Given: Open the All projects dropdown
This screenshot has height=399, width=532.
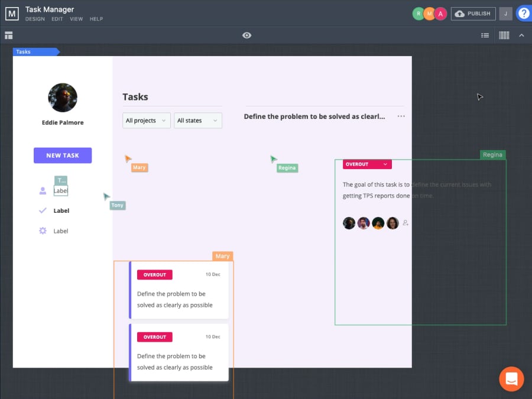Looking at the screenshot, I should (147, 121).
